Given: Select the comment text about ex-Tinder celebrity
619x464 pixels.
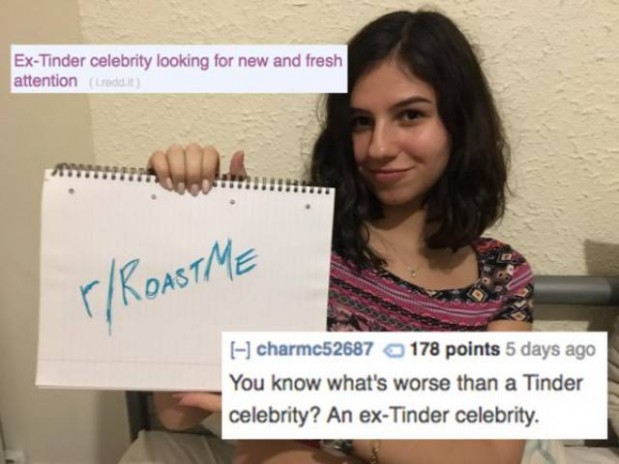Looking at the screenshot, I should (x=405, y=399).
